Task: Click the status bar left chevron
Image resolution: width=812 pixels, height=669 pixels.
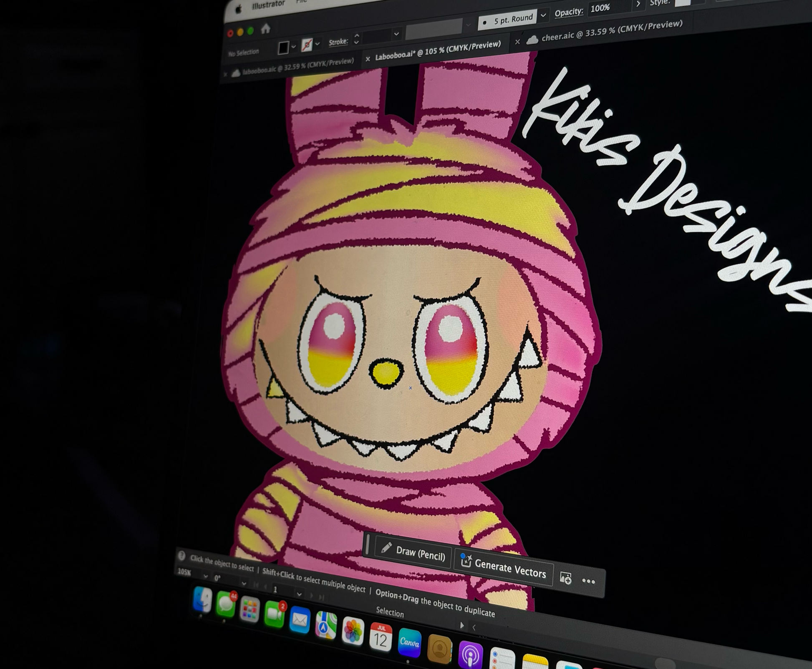Action: [x=474, y=627]
